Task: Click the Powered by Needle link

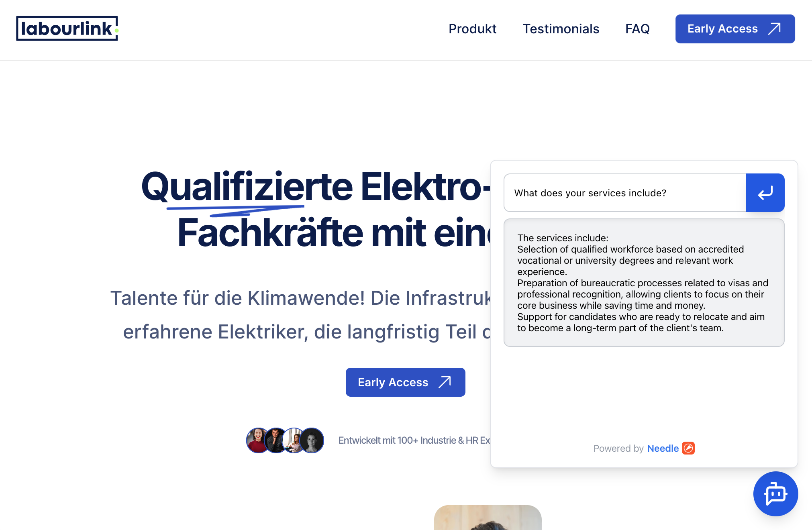Action: (645, 448)
